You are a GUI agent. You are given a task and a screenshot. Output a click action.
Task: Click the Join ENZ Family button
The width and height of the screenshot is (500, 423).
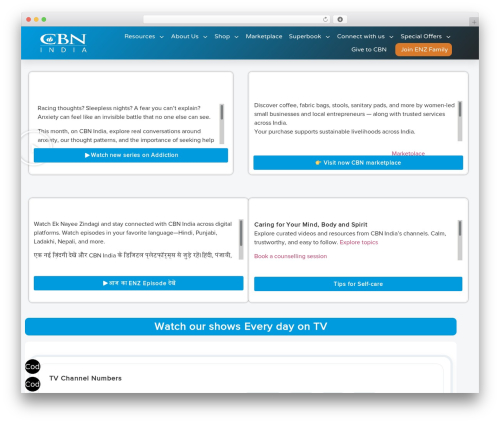424,50
